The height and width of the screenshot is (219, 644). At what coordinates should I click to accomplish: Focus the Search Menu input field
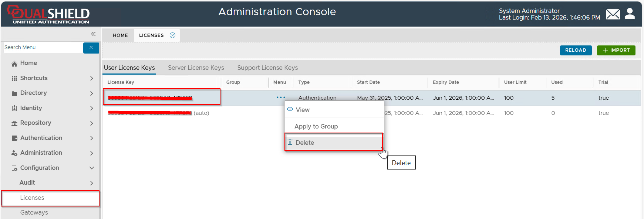[x=43, y=48]
